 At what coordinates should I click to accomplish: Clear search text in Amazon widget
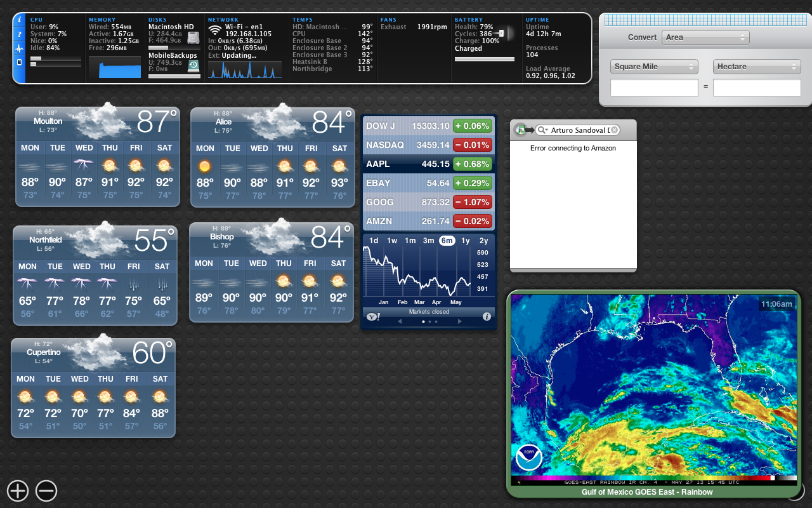pyautogui.click(x=614, y=130)
